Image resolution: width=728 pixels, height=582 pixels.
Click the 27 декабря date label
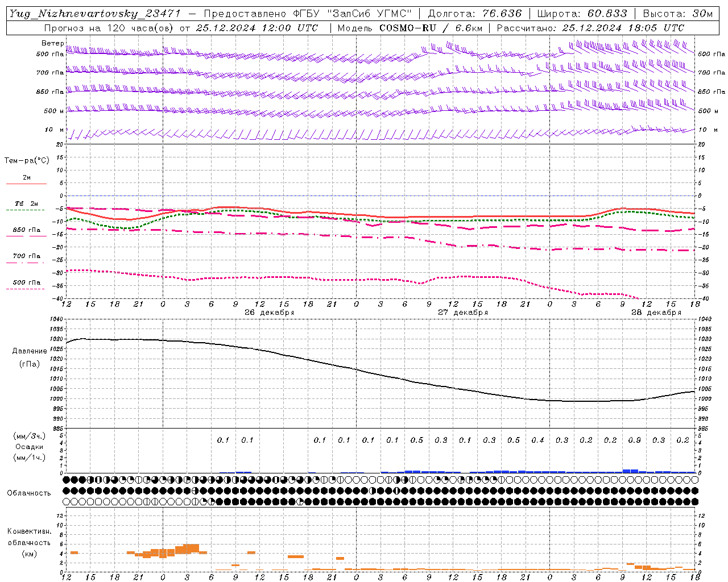coord(462,313)
